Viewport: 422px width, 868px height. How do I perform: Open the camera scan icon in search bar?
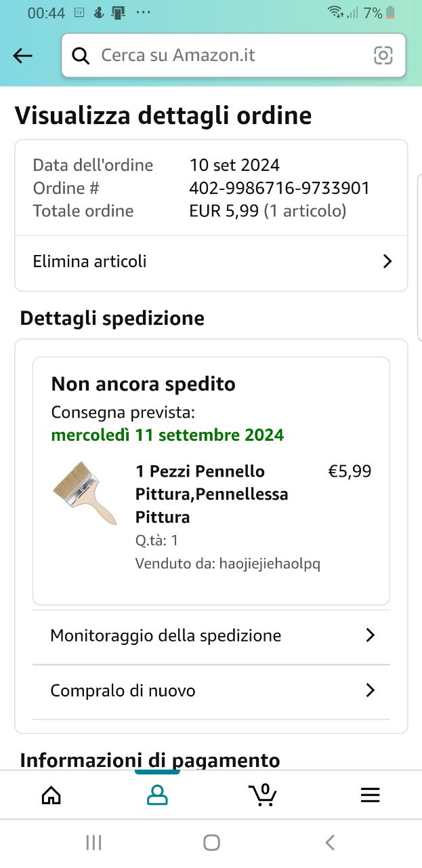point(383,56)
